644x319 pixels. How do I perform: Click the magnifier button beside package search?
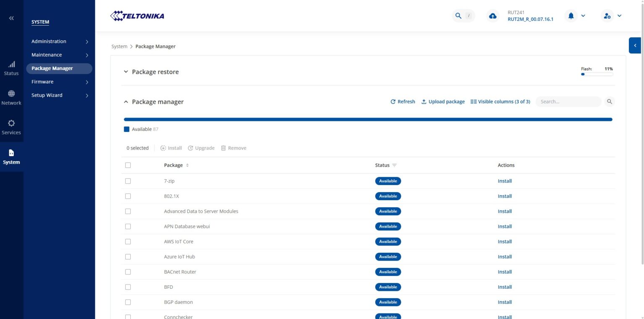(609, 102)
